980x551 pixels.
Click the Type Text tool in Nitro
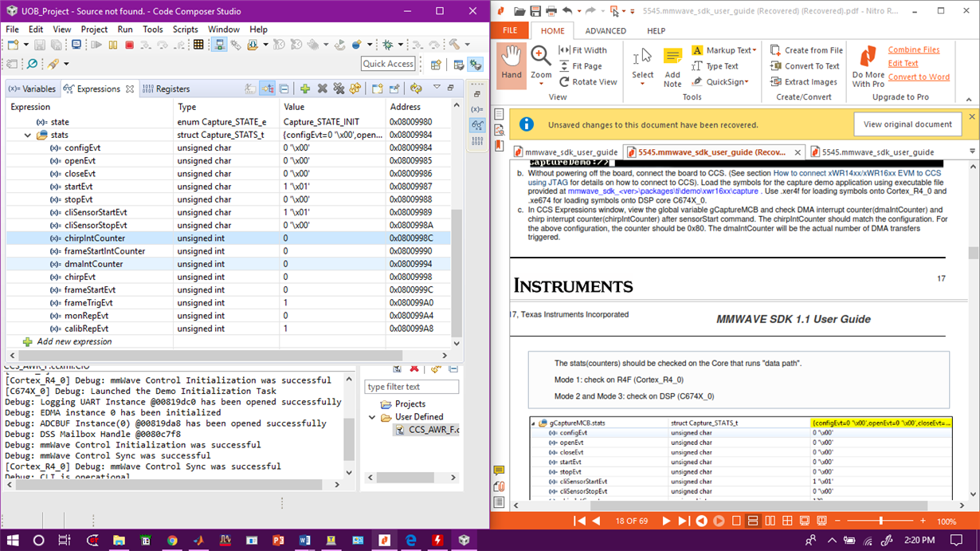click(715, 66)
